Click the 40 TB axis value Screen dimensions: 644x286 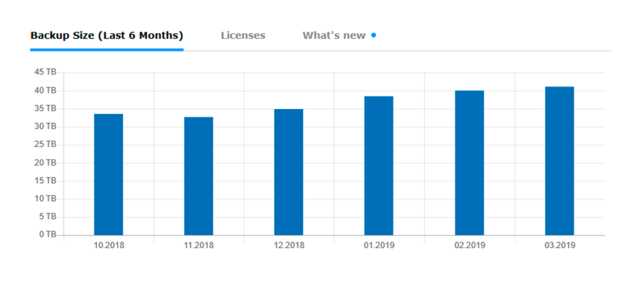point(45,91)
